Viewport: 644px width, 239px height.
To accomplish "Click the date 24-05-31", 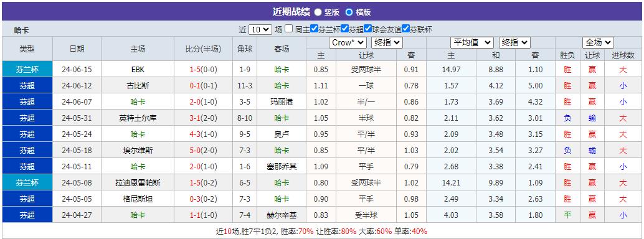I will 77,118.
